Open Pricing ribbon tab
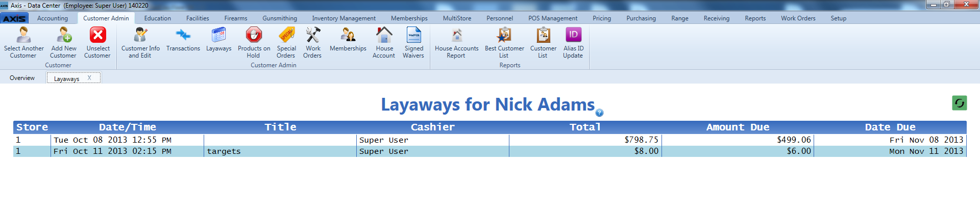The width and height of the screenshot is (980, 215). pyautogui.click(x=602, y=18)
